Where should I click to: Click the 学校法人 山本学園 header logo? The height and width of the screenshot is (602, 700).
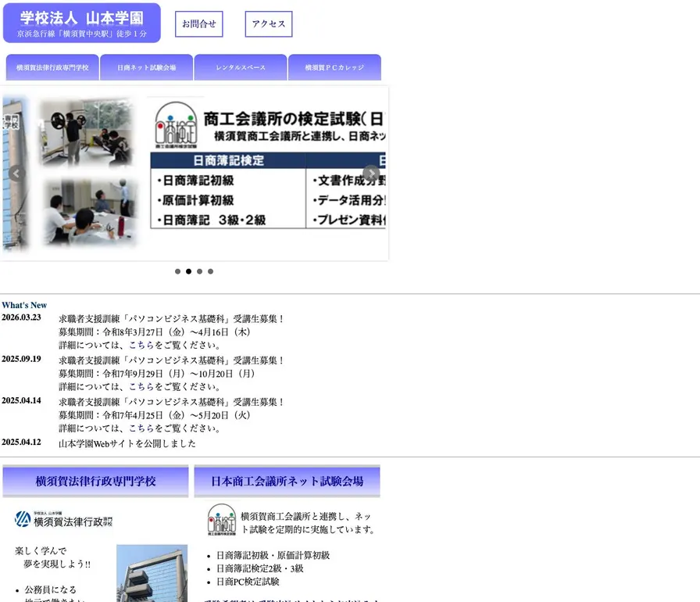tap(82, 23)
